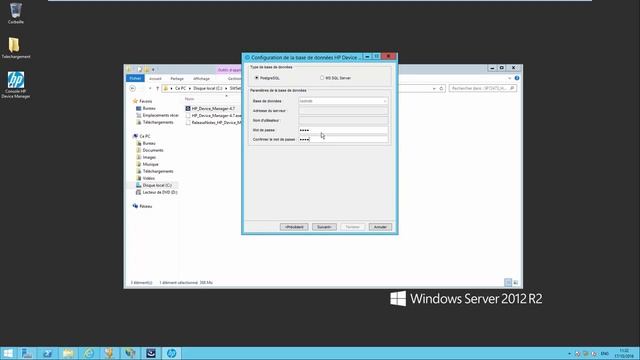Screen dimensions: 640x360
Task: Click the Explorer up-folder arrow
Action: coord(158,88)
